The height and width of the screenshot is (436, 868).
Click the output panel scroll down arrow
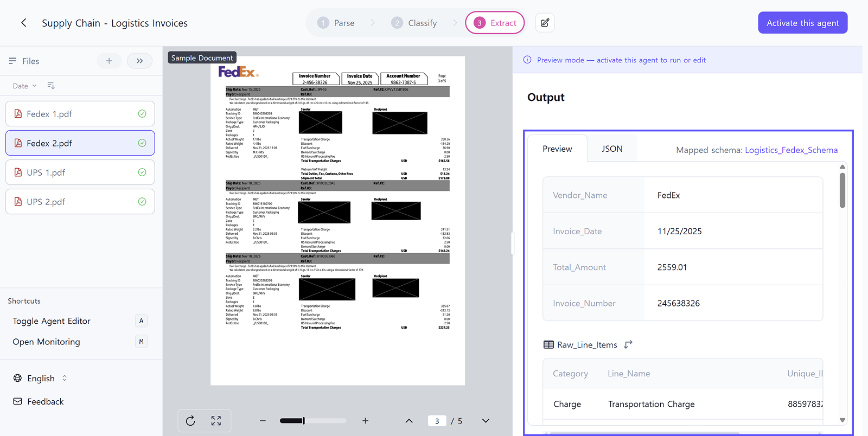tap(843, 420)
